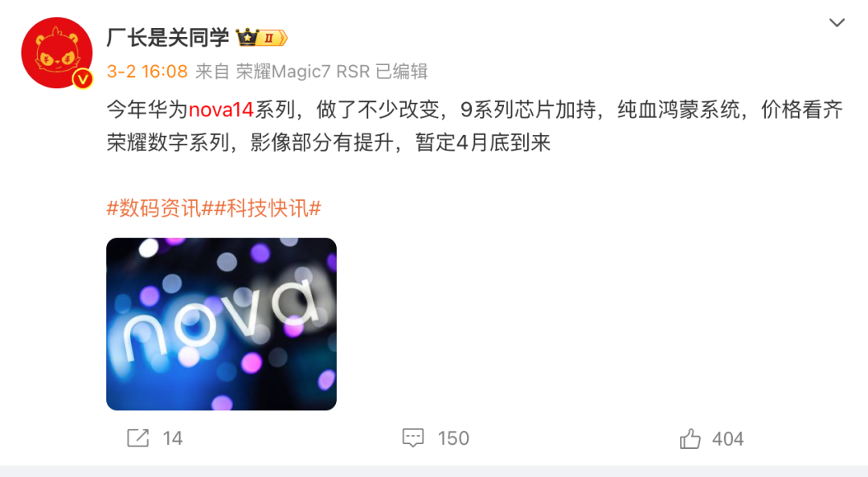The height and width of the screenshot is (477, 868).
Task: Click the repost share icon
Action: pyautogui.click(x=138, y=438)
